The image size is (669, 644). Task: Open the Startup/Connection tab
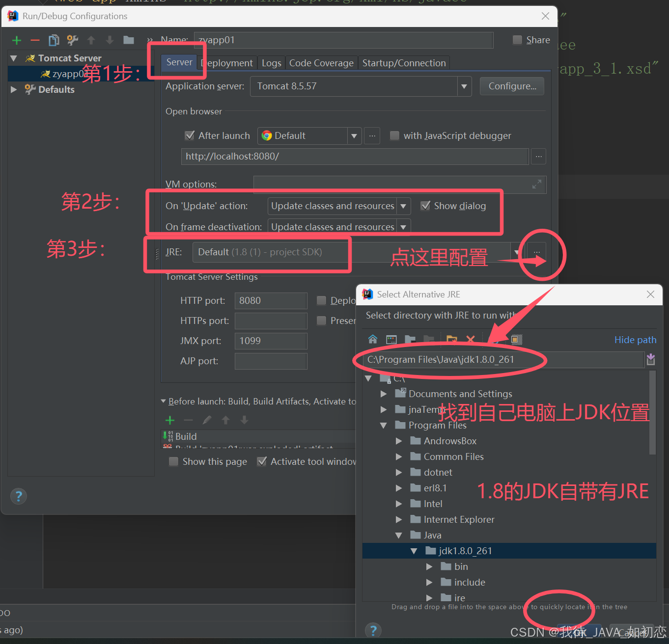click(404, 63)
